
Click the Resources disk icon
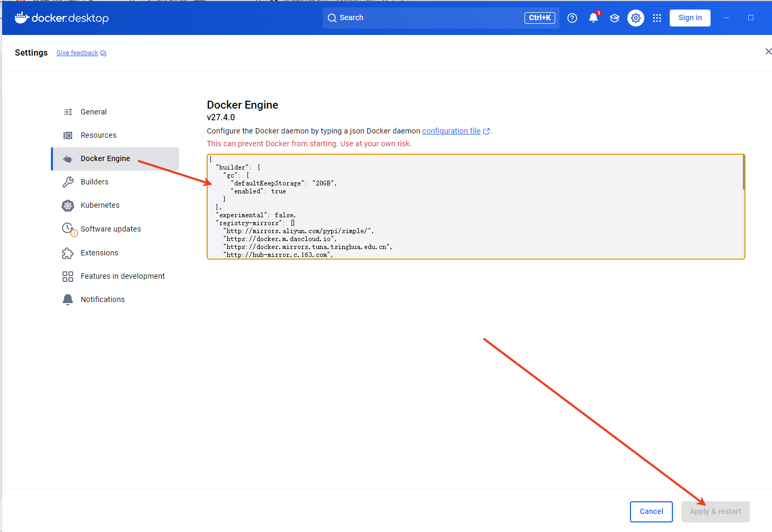point(68,135)
